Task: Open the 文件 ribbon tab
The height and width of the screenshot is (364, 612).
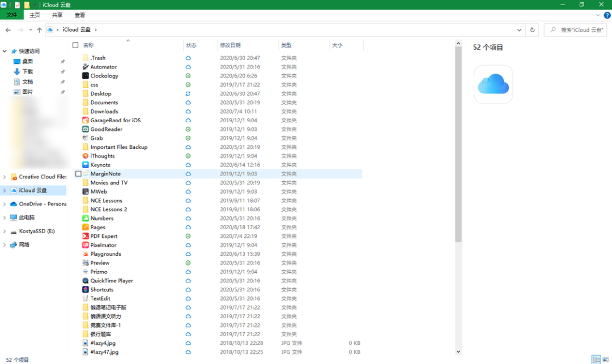Action: tap(12, 15)
